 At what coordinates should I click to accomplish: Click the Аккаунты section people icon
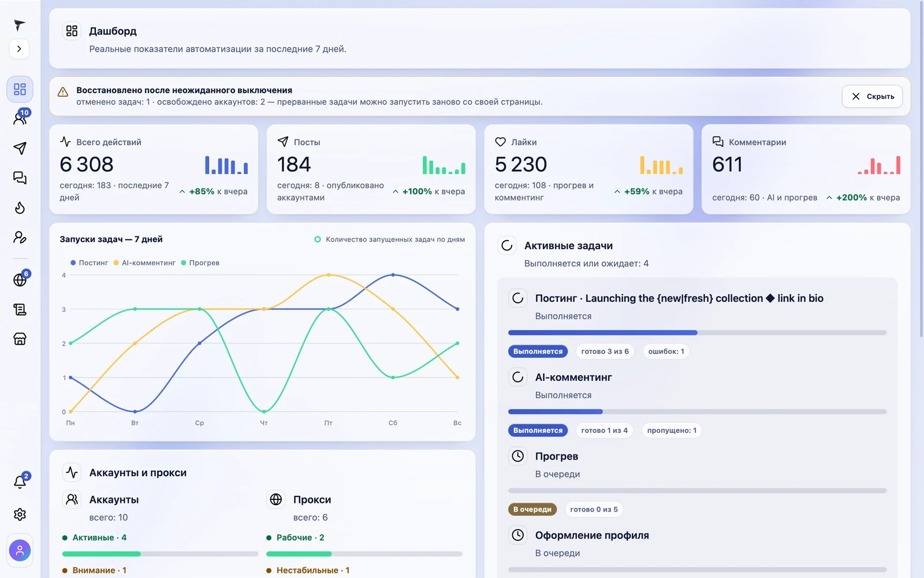(x=72, y=499)
